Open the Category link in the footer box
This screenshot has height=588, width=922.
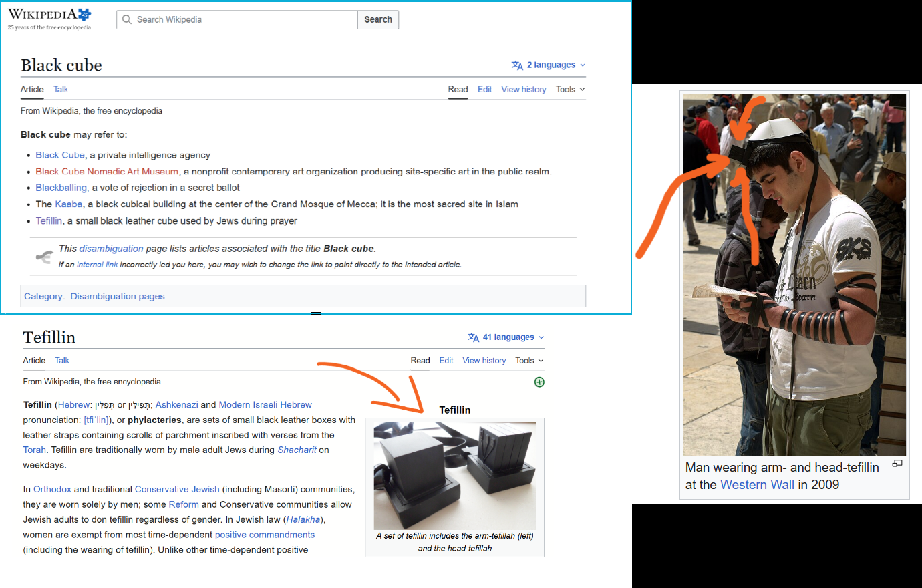pyautogui.click(x=43, y=297)
